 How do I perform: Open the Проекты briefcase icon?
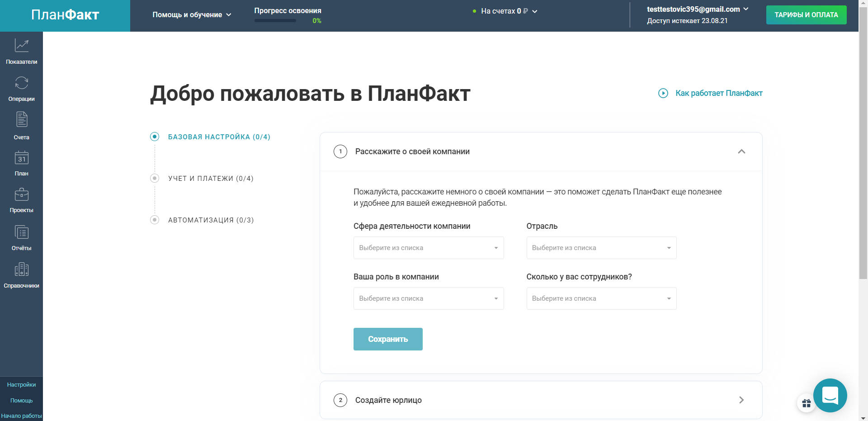(x=22, y=194)
